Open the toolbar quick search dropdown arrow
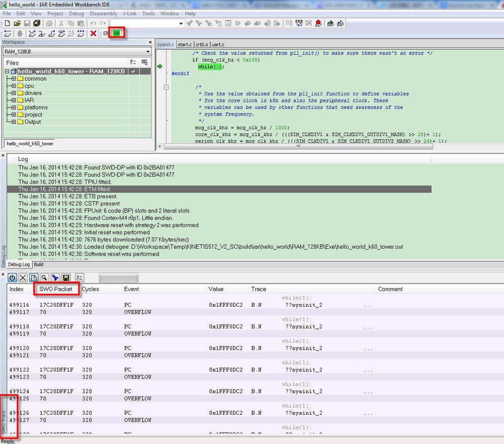504x444 pixels. 181,23
